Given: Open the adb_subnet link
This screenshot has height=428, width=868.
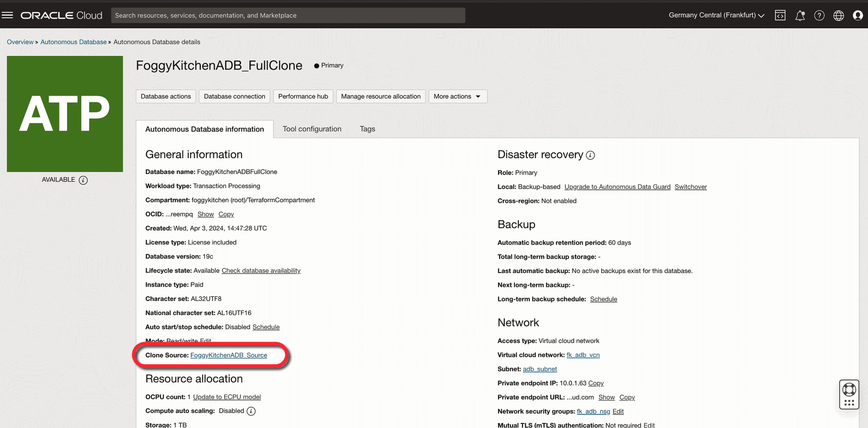Looking at the screenshot, I should tap(540, 369).
